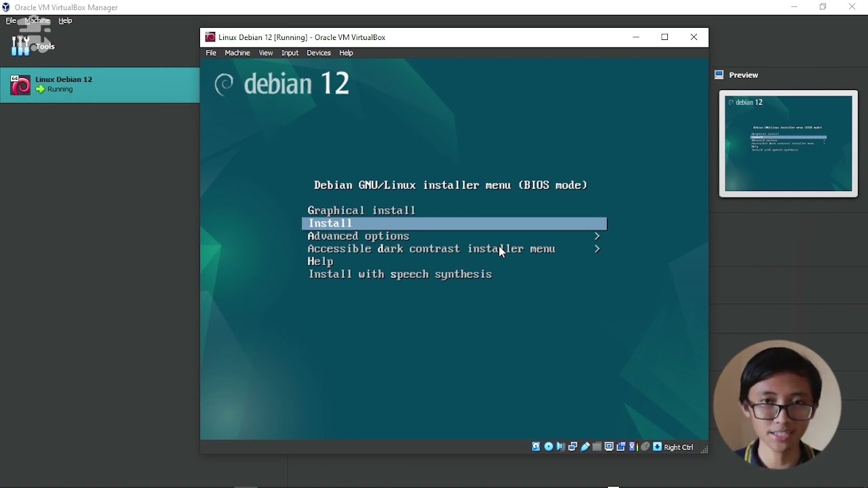Click the virtualization V indicator in status bar
Image resolution: width=868 pixels, height=488 pixels.
(x=633, y=447)
